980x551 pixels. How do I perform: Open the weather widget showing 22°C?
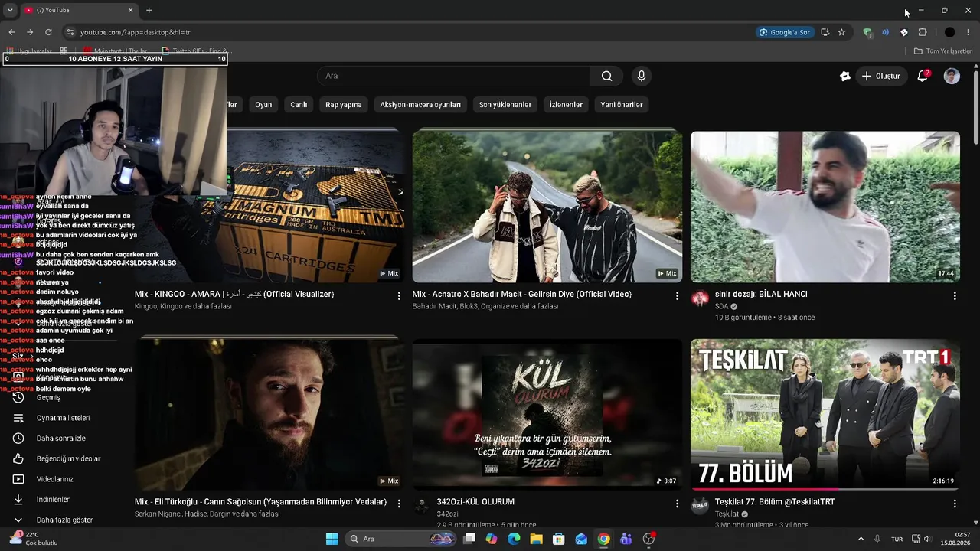tap(34, 539)
